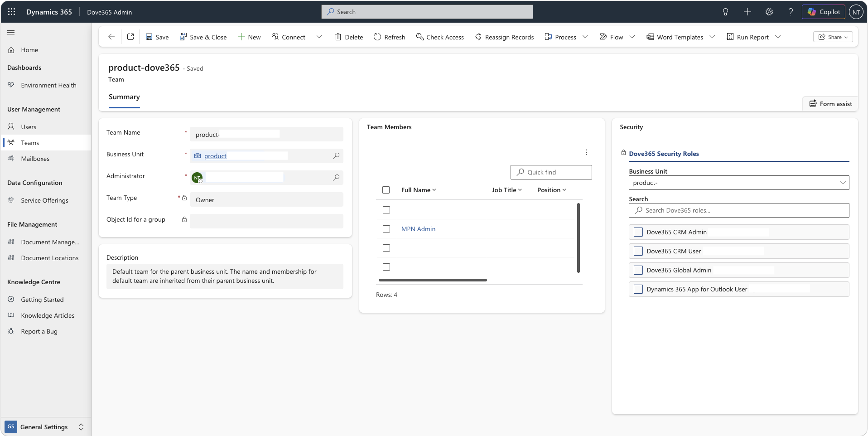868x436 pixels.
Task: Expand the Process dropdown arrow
Action: click(x=585, y=37)
